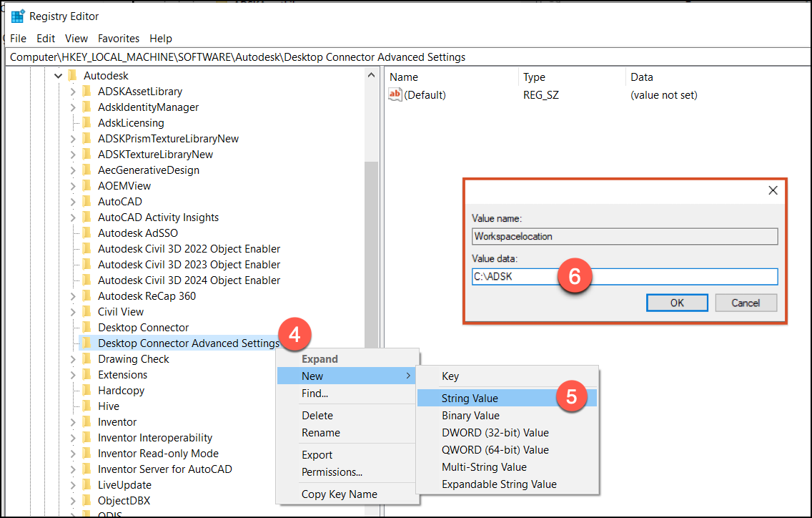Click the folder icon beside Extensions
Image resolution: width=812 pixels, height=518 pixels.
87,374
